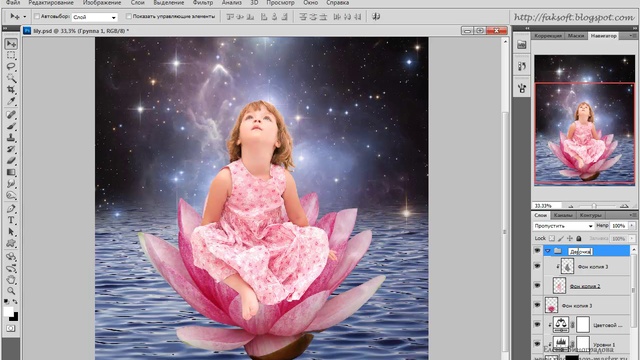This screenshot has height=360, width=640.
Task: Open the Фильтр menu
Action: 202,2
